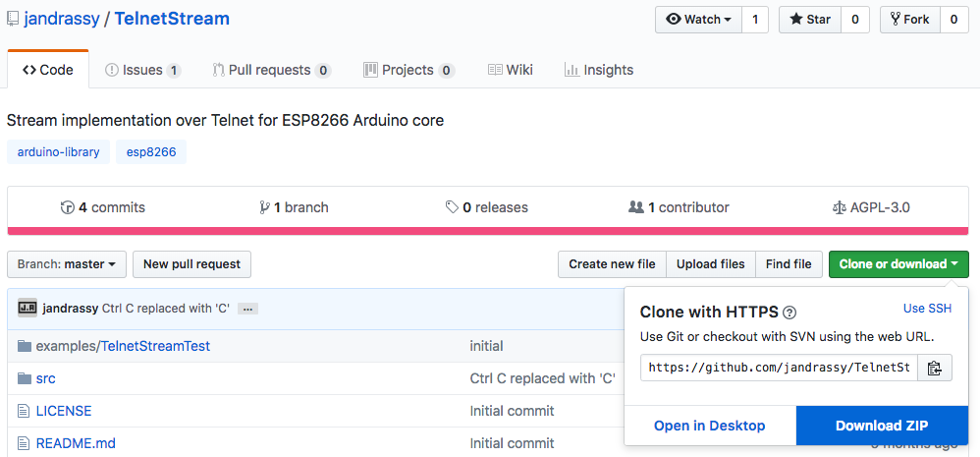
Task: Click the src folder icon
Action: click(x=25, y=378)
